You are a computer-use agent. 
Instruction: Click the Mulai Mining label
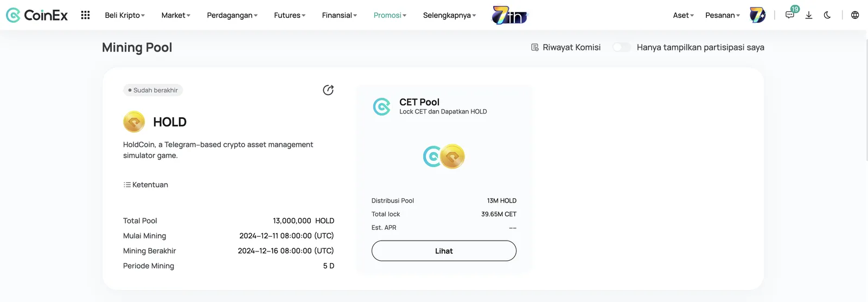coord(145,236)
